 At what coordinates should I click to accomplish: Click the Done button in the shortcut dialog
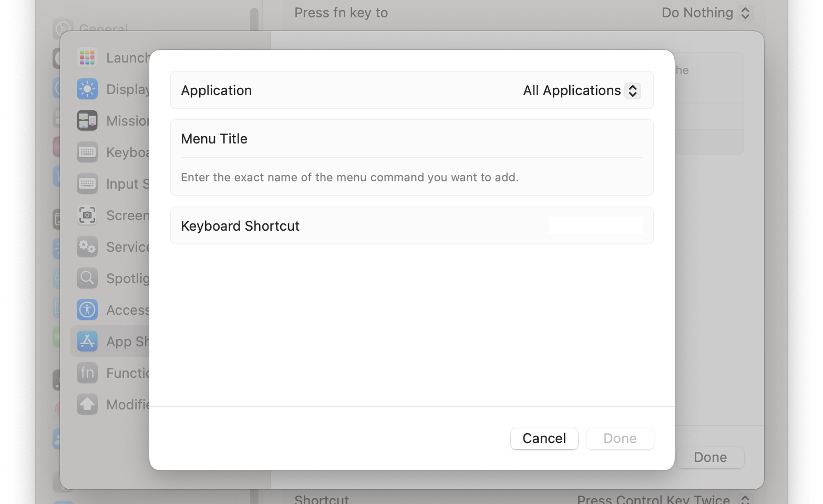tap(620, 439)
